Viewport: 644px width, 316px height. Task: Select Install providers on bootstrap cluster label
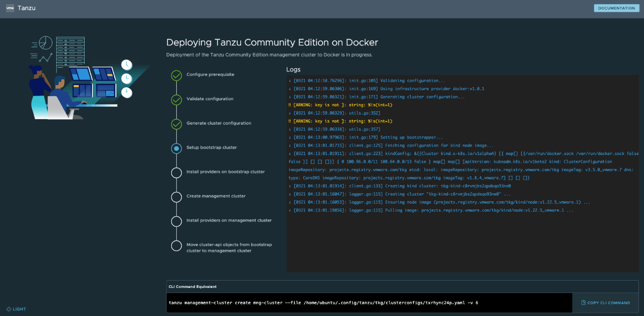point(225,172)
